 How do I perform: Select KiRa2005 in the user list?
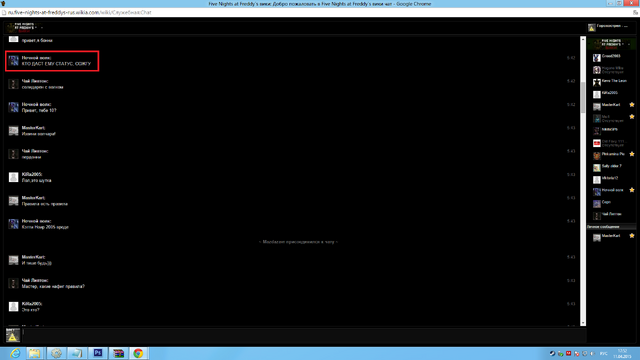(x=611, y=93)
